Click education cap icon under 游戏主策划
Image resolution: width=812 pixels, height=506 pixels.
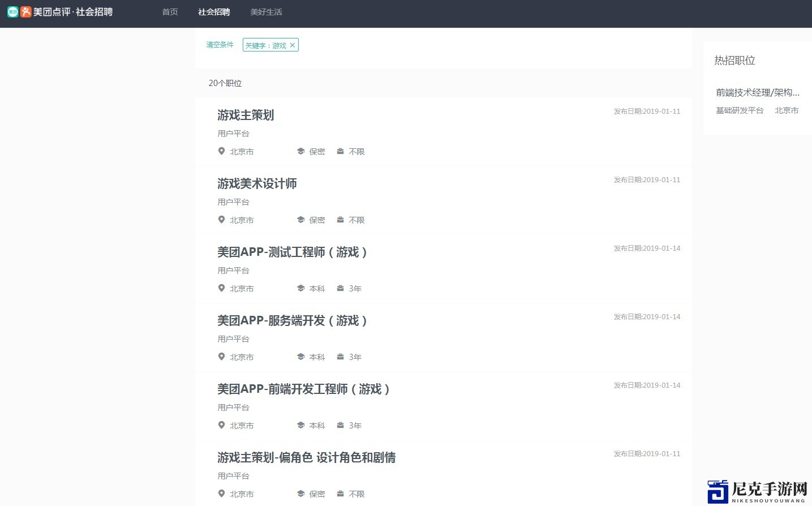(x=300, y=151)
